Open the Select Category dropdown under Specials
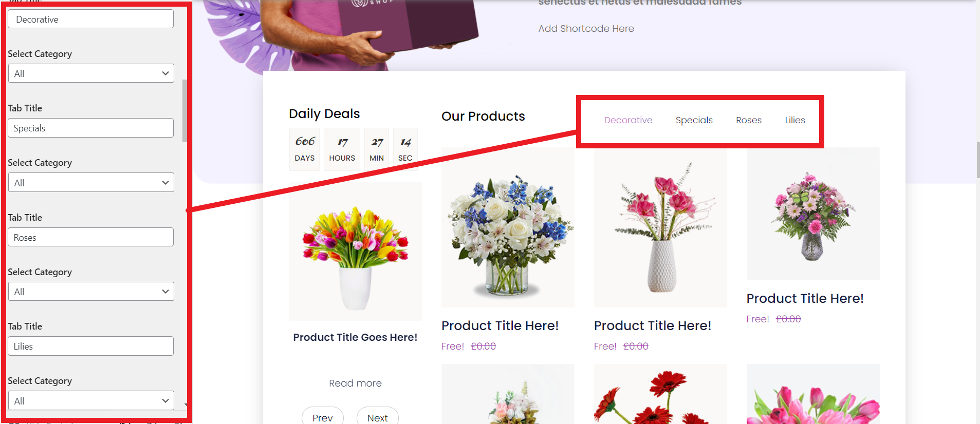This screenshot has height=424, width=980. (x=91, y=182)
